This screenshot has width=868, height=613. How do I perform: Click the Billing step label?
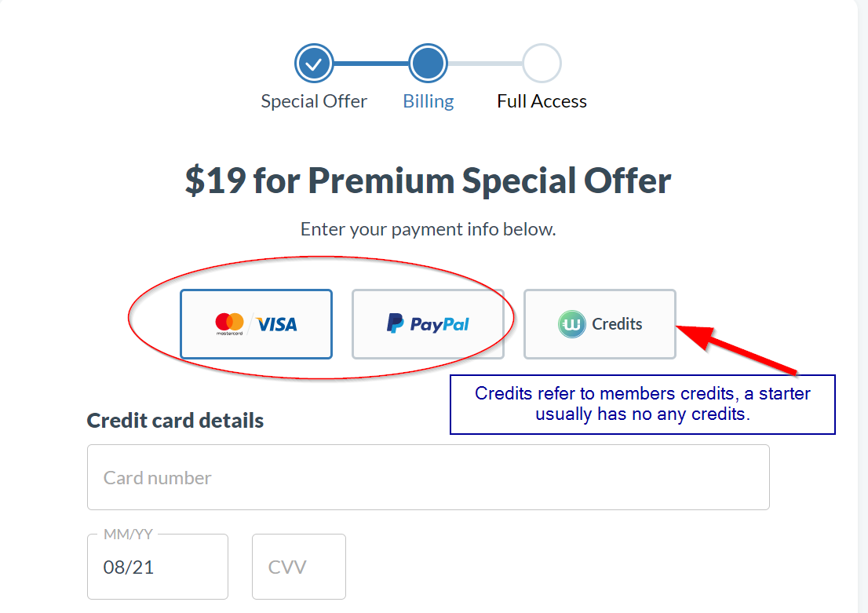coord(429,101)
